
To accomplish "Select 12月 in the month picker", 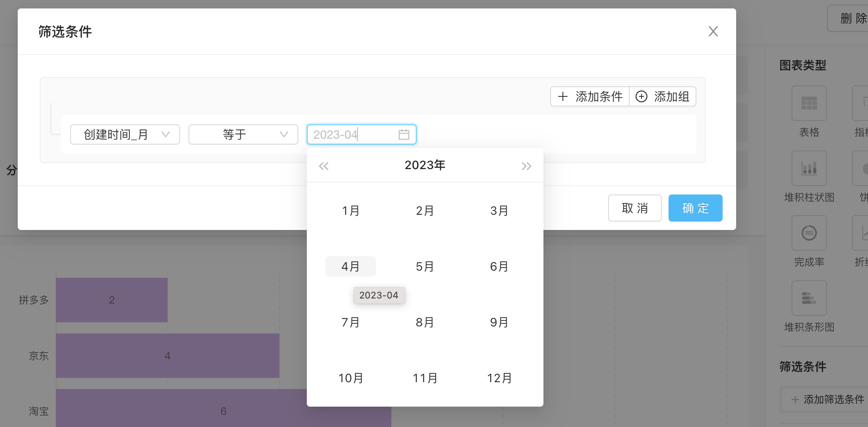I will tap(500, 378).
